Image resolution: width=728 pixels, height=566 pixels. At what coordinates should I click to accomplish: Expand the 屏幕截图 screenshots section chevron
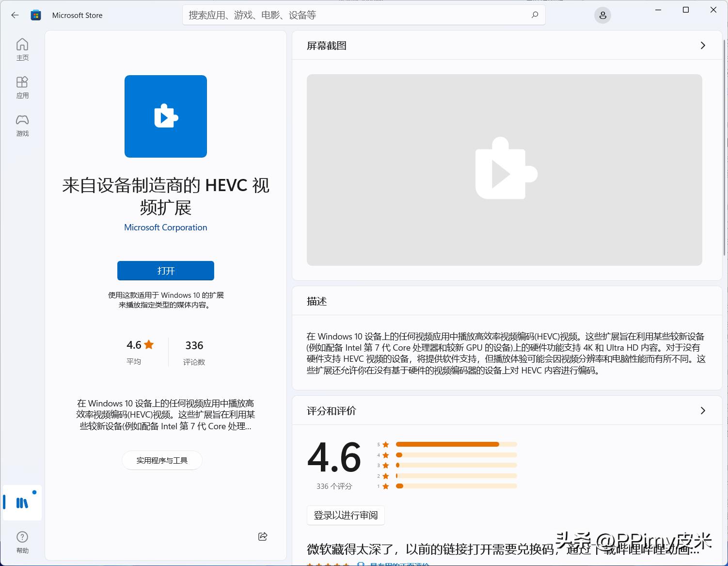tap(703, 45)
